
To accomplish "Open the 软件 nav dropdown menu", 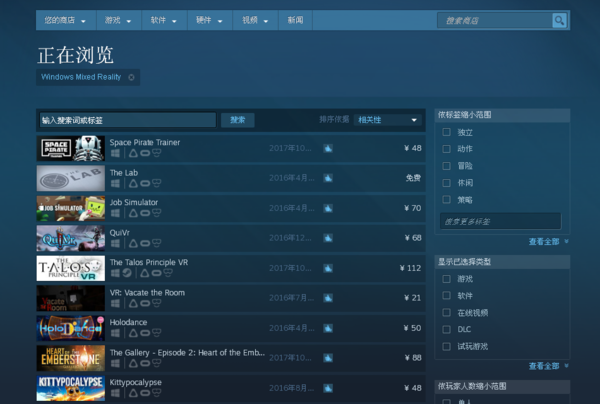I will pyautogui.click(x=164, y=20).
